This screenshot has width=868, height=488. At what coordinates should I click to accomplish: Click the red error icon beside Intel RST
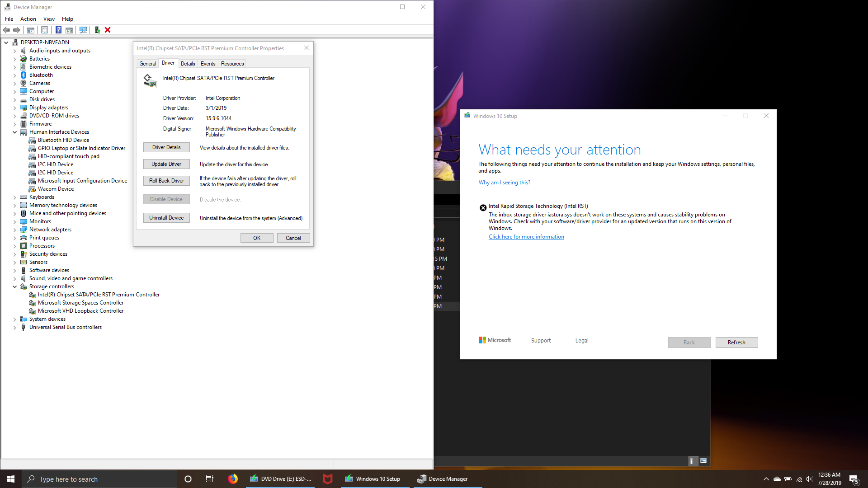pos(483,207)
